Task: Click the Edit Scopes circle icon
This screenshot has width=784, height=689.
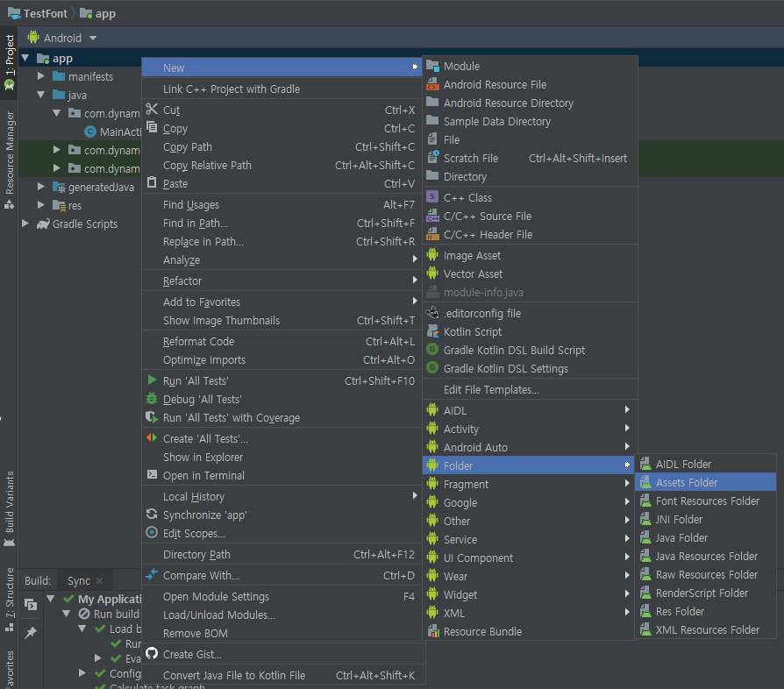Action: pyautogui.click(x=152, y=532)
